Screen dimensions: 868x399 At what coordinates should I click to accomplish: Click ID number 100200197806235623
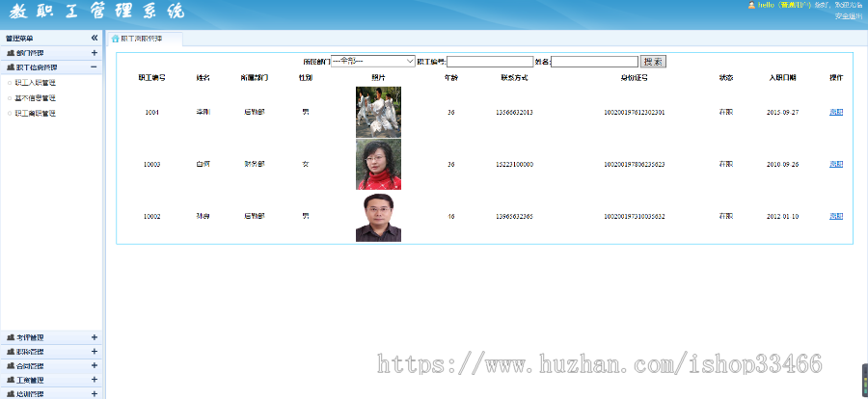[x=634, y=165]
